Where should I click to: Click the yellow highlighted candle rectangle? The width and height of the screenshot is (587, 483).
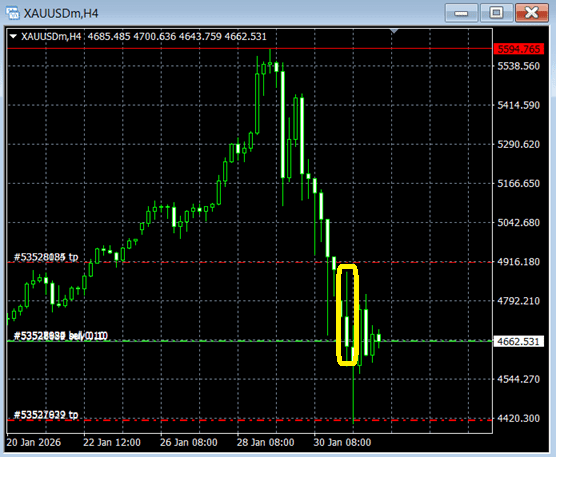click(347, 315)
